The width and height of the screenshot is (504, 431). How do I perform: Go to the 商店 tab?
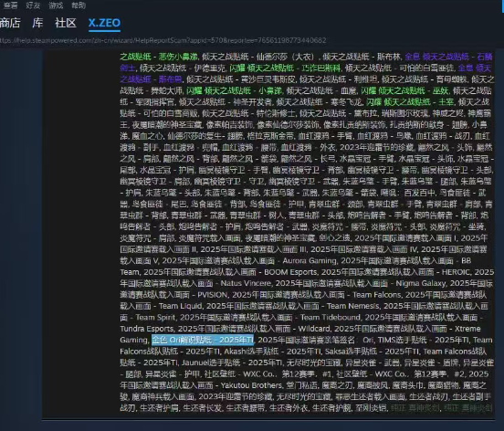(10, 23)
